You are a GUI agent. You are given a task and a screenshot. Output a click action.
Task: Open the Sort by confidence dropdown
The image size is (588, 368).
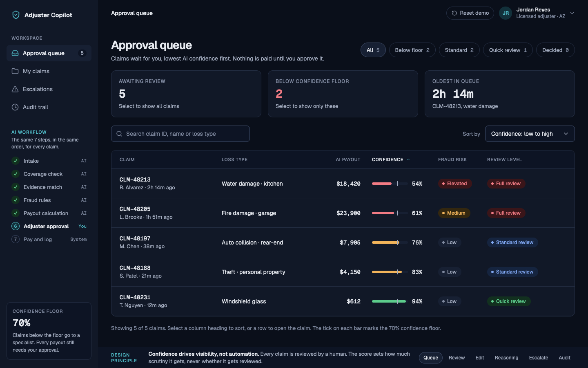click(x=530, y=134)
